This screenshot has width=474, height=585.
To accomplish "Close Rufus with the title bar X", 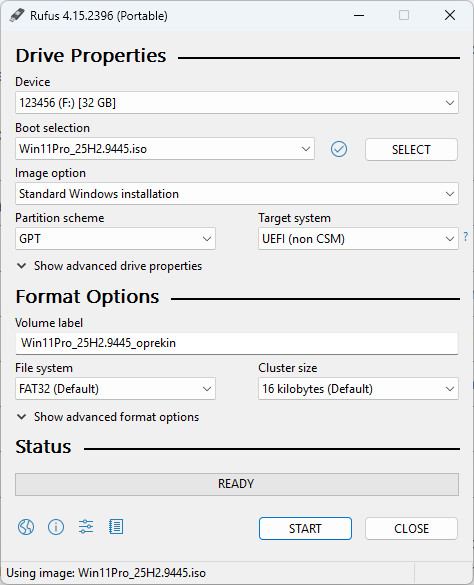I will 450,15.
